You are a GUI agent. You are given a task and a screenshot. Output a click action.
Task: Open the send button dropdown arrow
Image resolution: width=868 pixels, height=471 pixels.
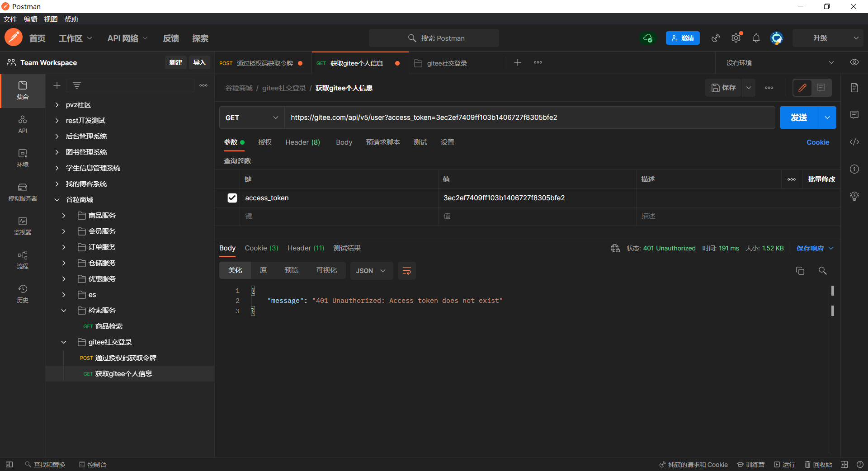pos(827,118)
